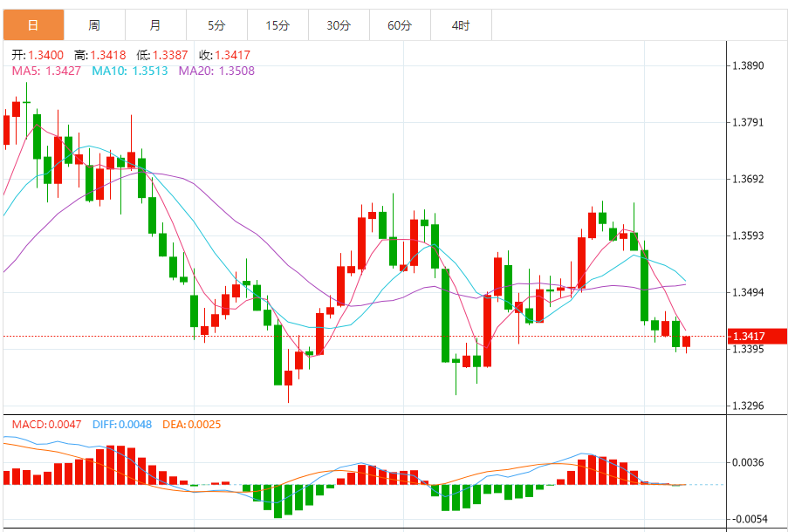This screenshot has width=795, height=532.
Task: Open the 30分 timeframe tab
Action: [339, 24]
